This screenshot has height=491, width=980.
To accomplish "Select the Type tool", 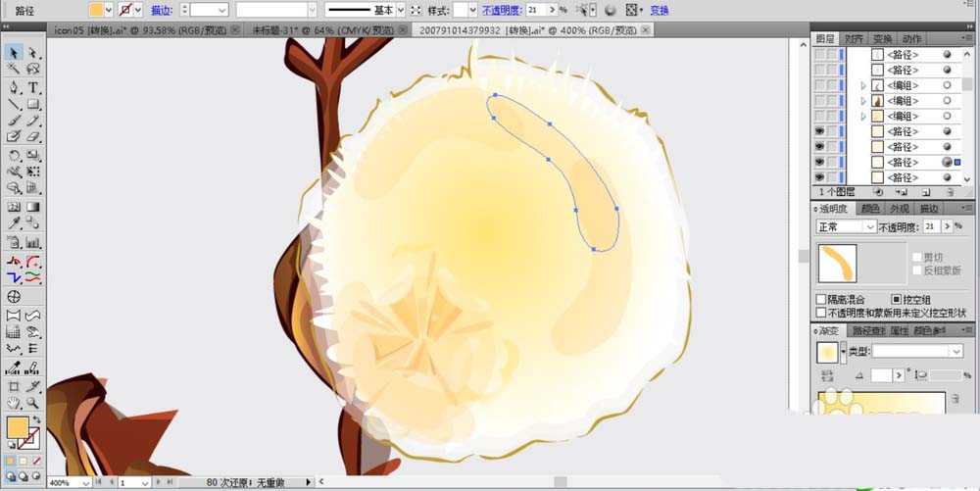I will click(33, 87).
